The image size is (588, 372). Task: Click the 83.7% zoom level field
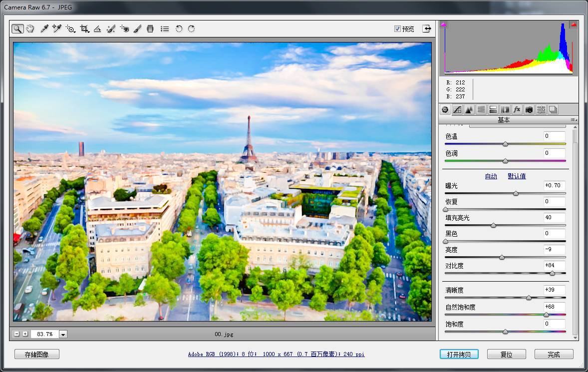tap(44, 334)
